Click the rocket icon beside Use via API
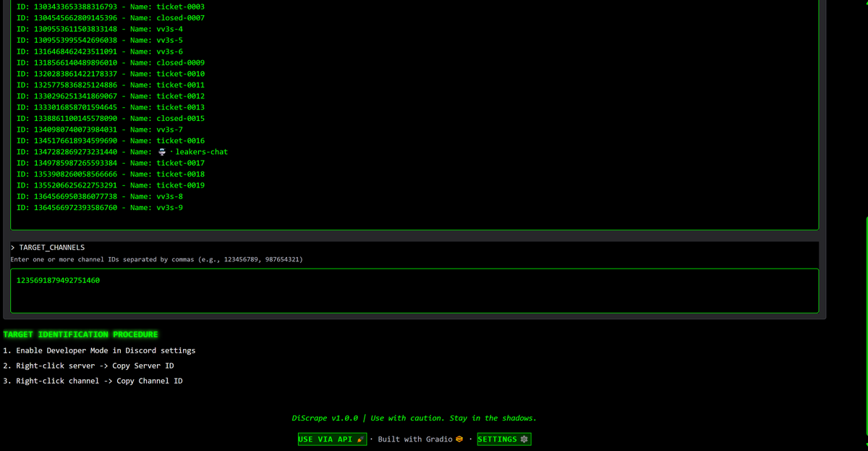The width and height of the screenshot is (868, 451). pos(361,439)
